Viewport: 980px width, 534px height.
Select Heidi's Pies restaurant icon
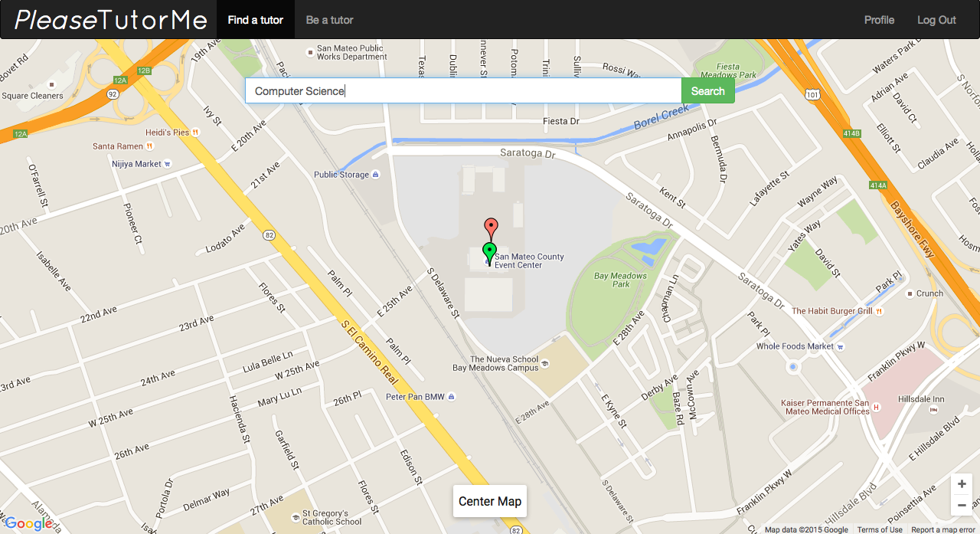pyautogui.click(x=196, y=133)
